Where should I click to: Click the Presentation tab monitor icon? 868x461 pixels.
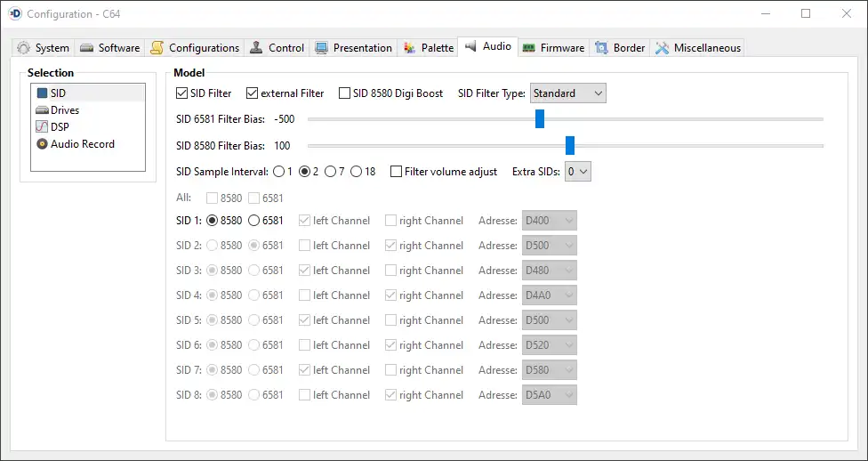(x=321, y=48)
